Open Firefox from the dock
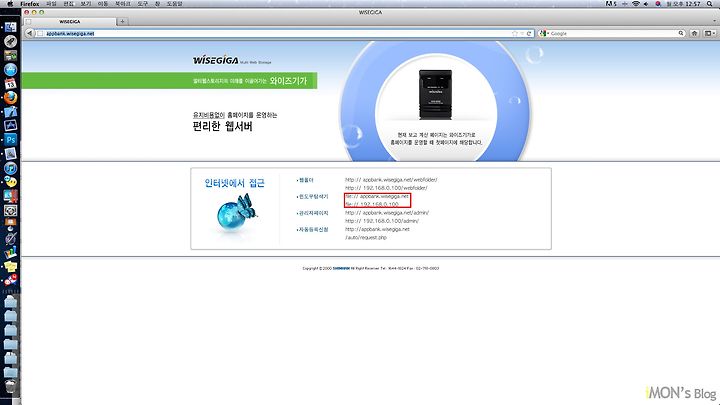Image resolution: width=720 pixels, height=405 pixels. (x=10, y=97)
